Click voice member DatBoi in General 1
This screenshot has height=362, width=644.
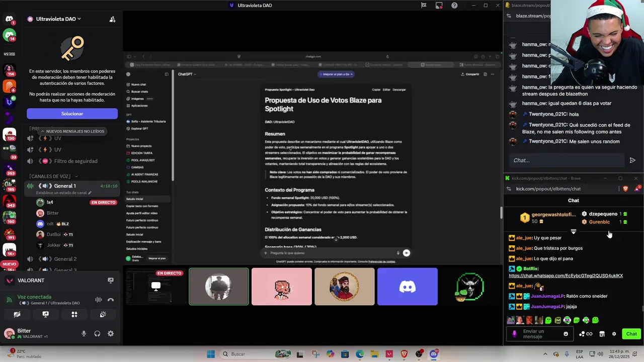click(53, 234)
